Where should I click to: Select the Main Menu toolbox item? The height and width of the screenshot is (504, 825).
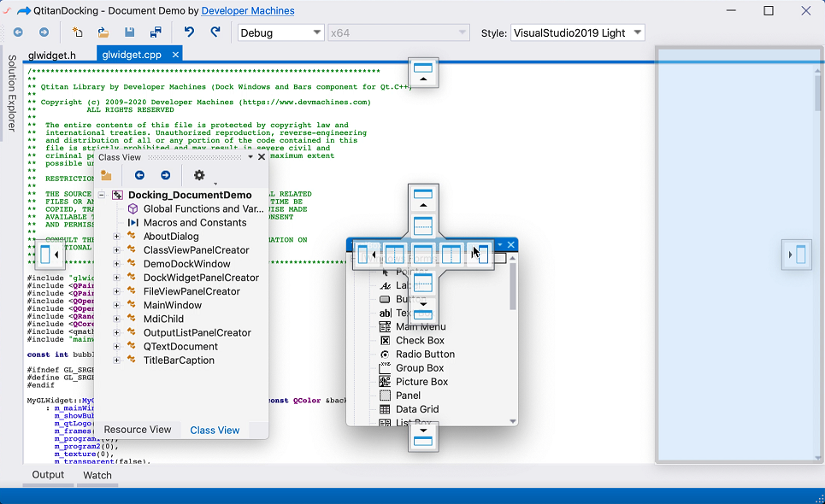(421, 326)
